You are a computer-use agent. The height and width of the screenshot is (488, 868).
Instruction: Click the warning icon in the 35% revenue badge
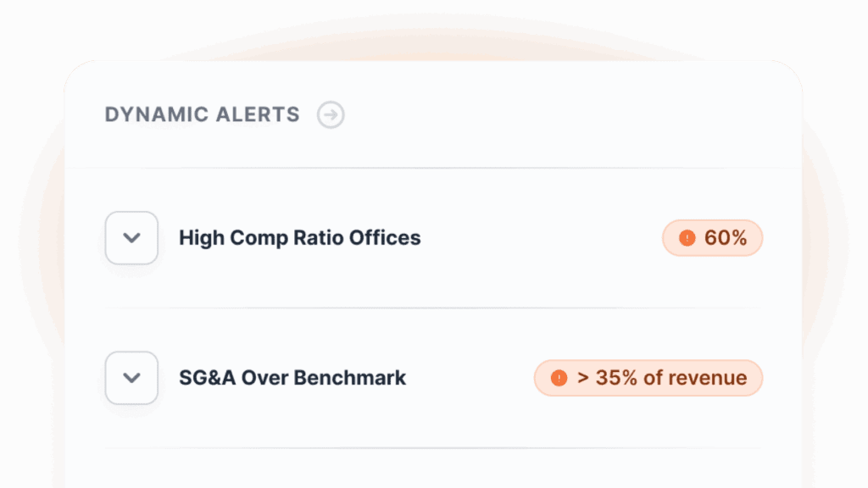(559, 378)
